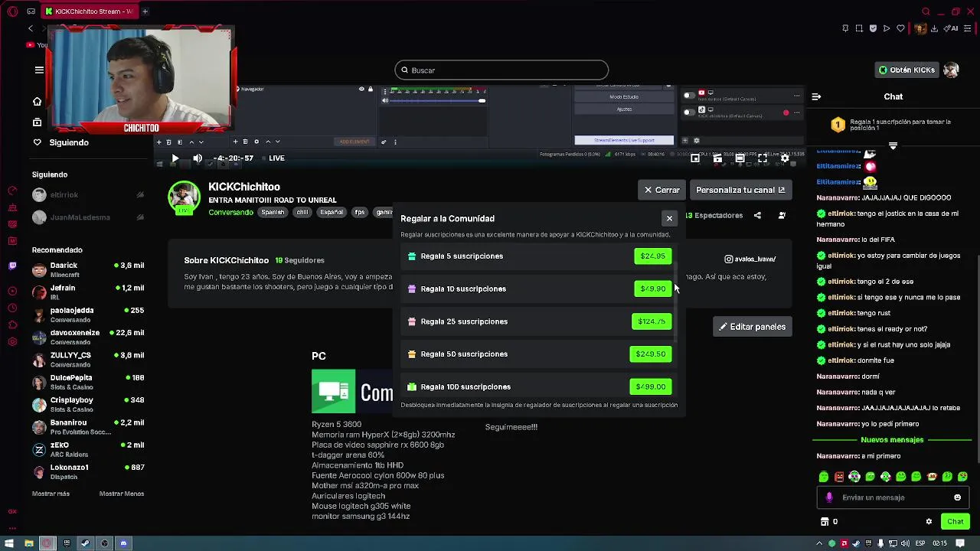Open eltirriok followed channel
Viewport: 980px width, 551px height.
click(88, 195)
